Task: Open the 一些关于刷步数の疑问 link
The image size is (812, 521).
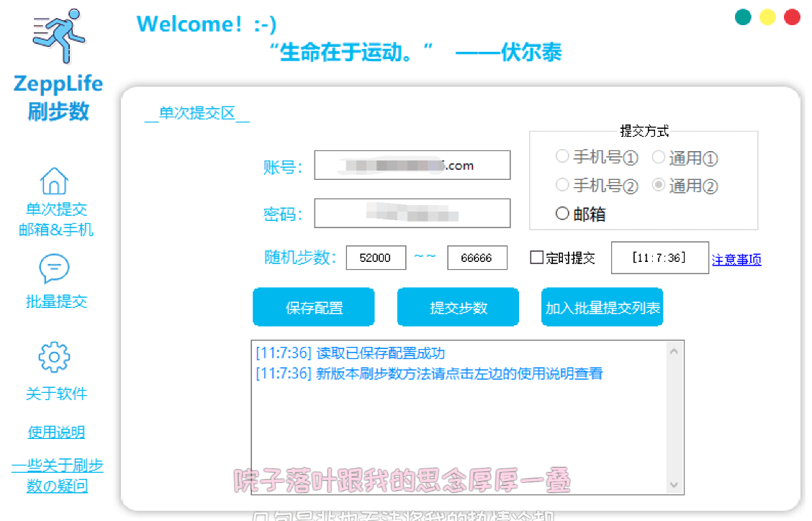Action: tap(56, 474)
